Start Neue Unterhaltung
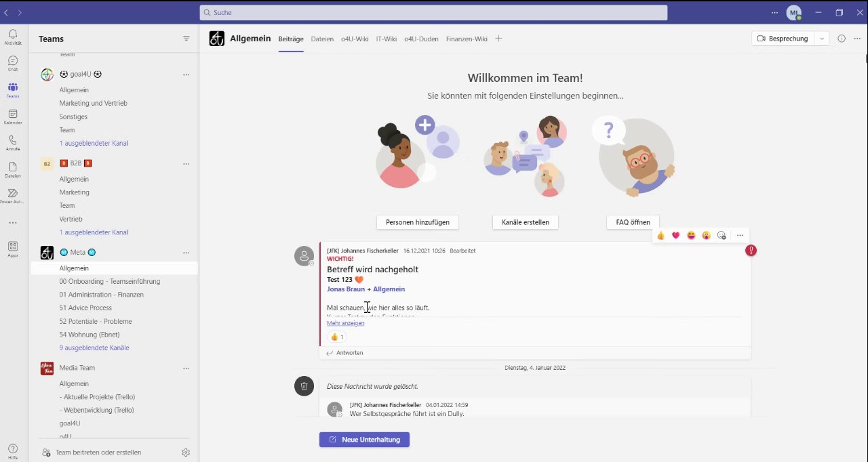Viewport: 868px width, 462px height. [364, 440]
